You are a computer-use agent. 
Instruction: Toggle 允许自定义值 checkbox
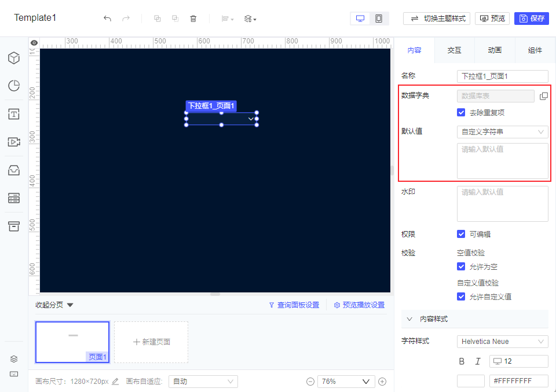point(461,296)
